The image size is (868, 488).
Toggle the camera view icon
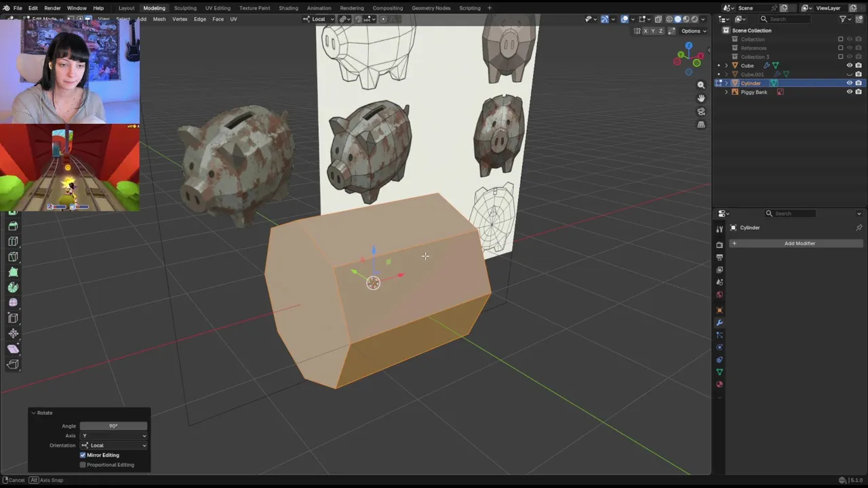(x=701, y=112)
